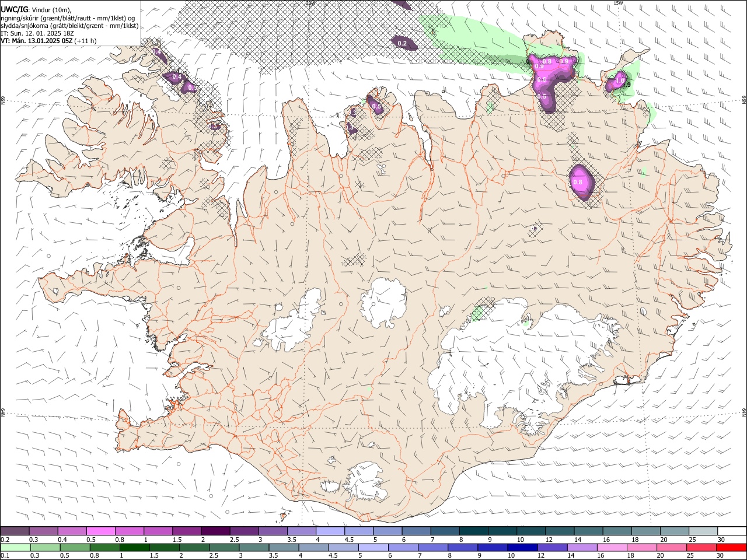Click the snow legend swatch between 1 and 1.5

click(x=158, y=531)
